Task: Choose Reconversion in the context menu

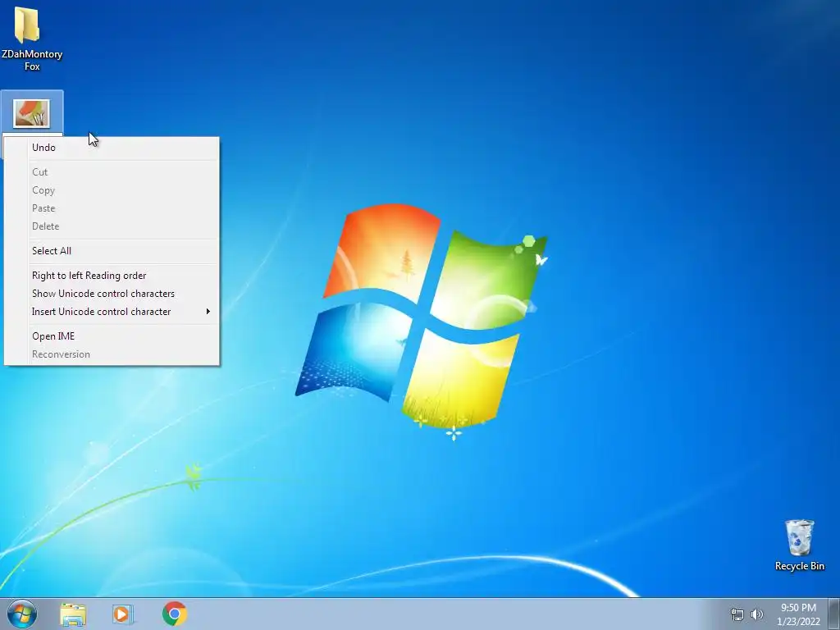Action: coord(112,354)
